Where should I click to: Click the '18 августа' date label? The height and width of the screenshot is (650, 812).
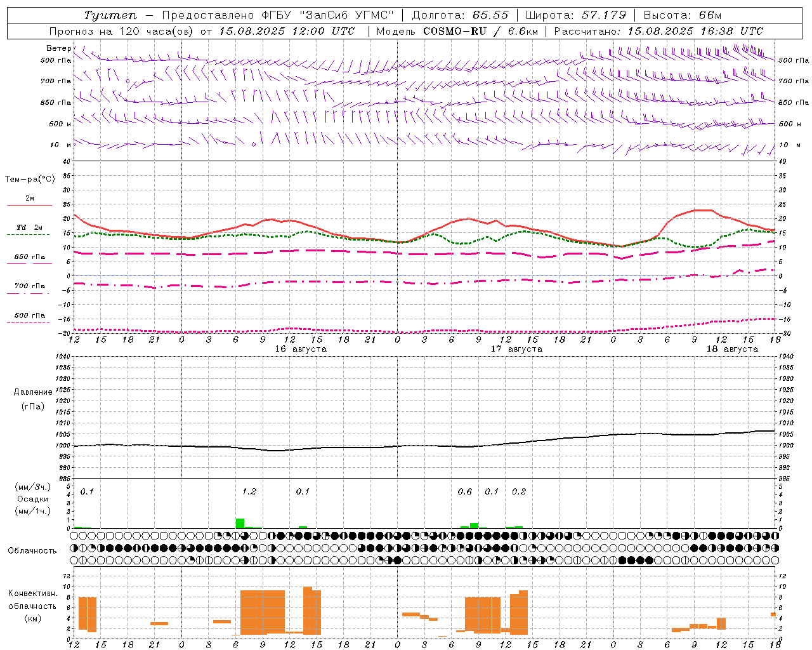point(732,349)
